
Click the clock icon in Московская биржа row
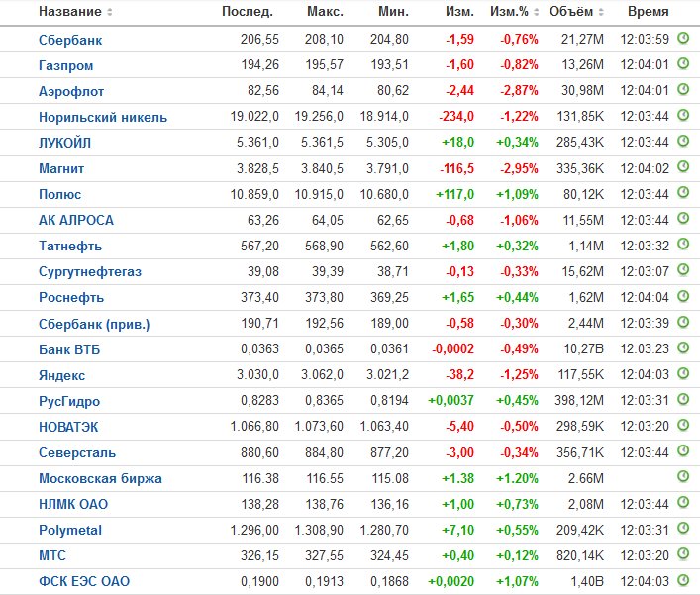(683, 477)
